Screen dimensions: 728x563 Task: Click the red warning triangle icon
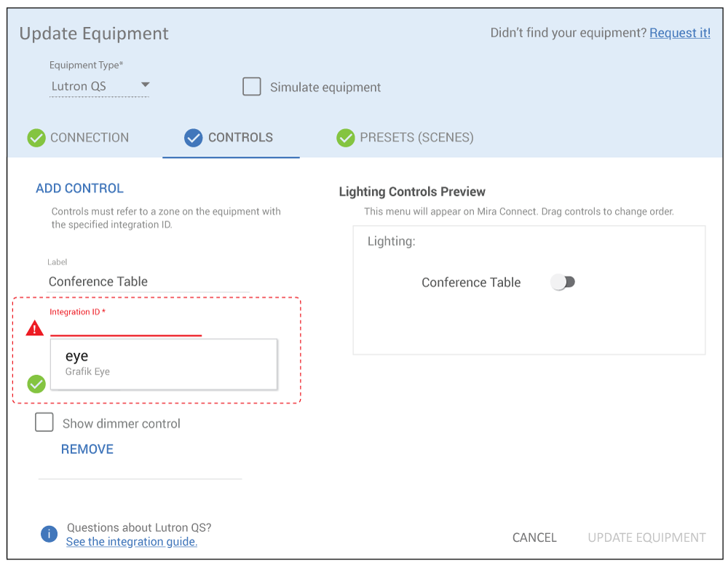[35, 328]
